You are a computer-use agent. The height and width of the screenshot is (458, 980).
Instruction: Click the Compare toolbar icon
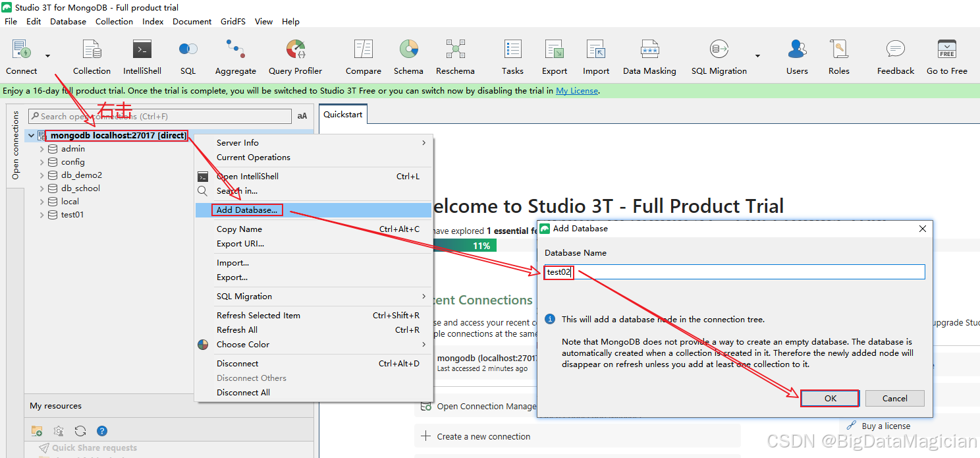click(363, 49)
